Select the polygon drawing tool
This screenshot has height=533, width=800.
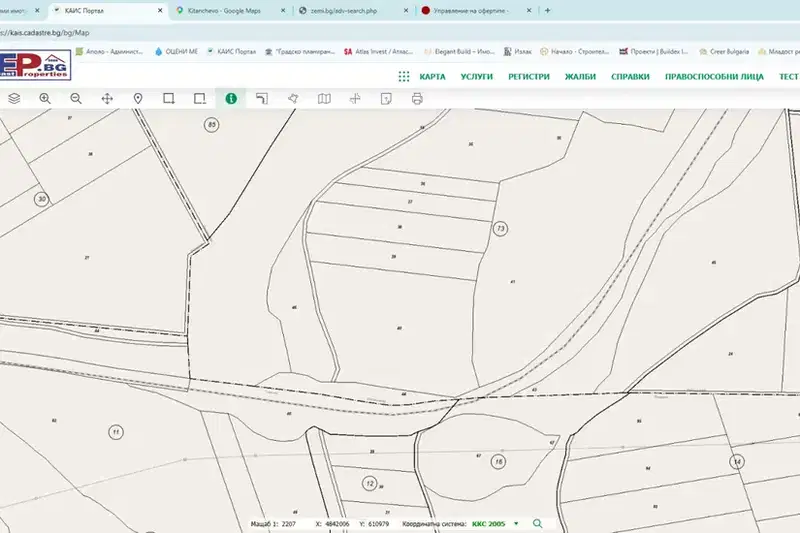pos(293,98)
